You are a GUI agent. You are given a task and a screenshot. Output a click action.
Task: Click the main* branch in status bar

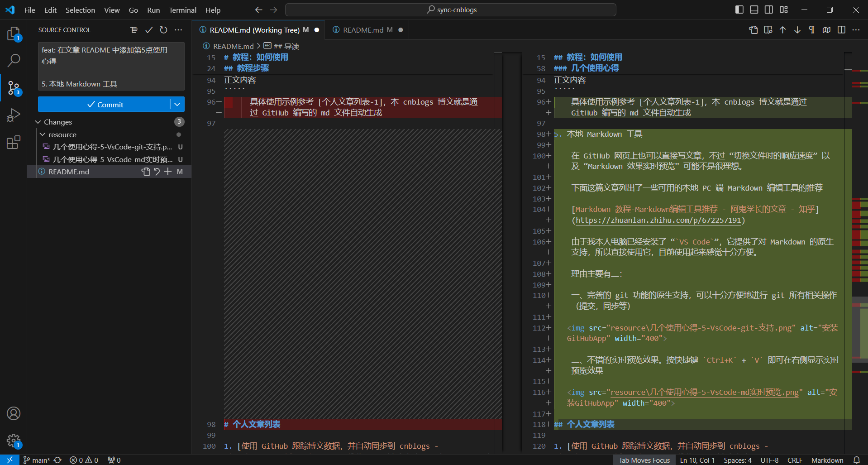point(37,460)
